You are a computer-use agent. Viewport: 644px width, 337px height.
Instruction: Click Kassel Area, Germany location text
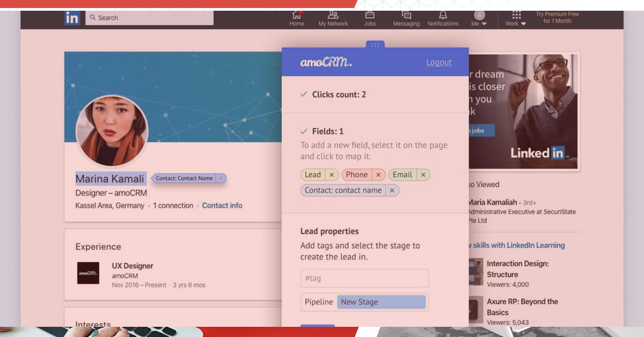pyautogui.click(x=109, y=206)
